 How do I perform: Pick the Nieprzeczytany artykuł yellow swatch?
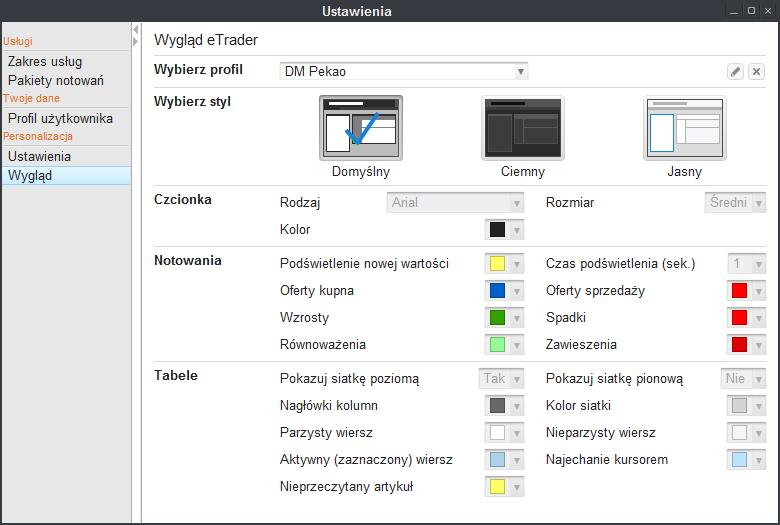[x=497, y=487]
